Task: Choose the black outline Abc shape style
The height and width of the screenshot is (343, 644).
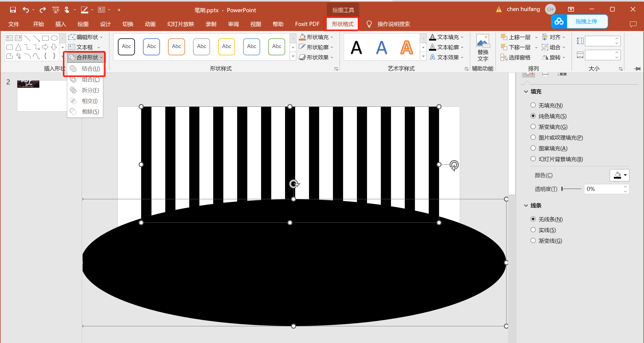Action: point(126,47)
